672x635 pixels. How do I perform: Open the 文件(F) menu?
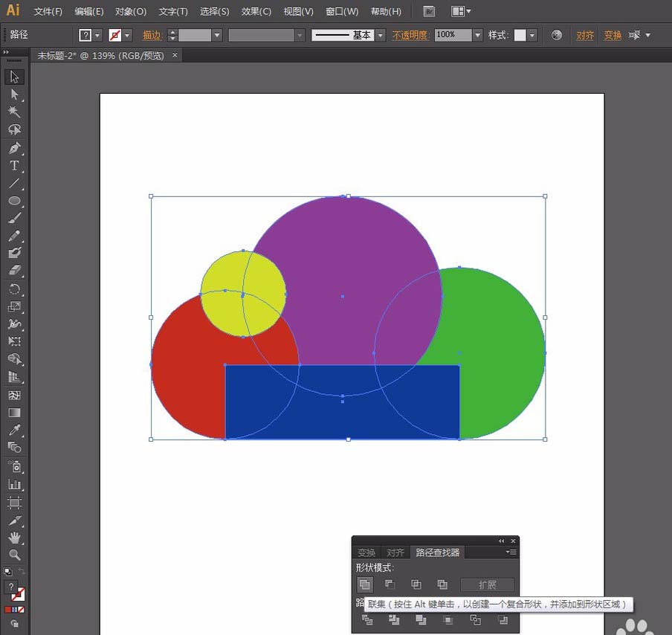tap(48, 12)
